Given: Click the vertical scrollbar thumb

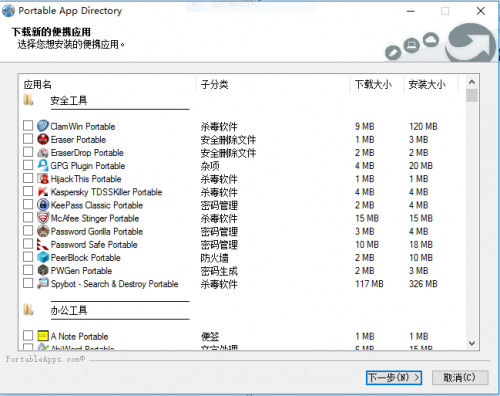Looking at the screenshot, I should [472, 95].
